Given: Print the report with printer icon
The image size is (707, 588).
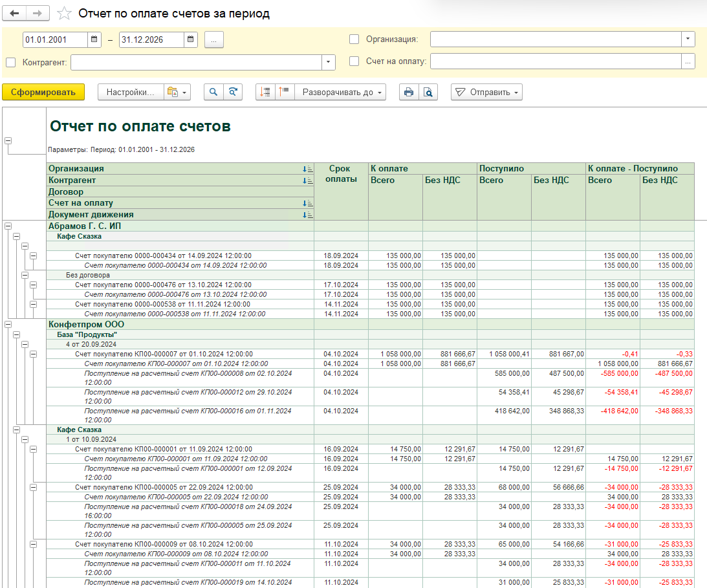Looking at the screenshot, I should pyautogui.click(x=409, y=92).
